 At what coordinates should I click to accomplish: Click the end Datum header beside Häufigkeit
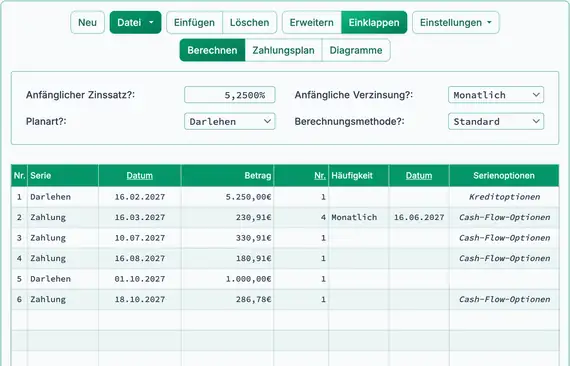pos(419,176)
